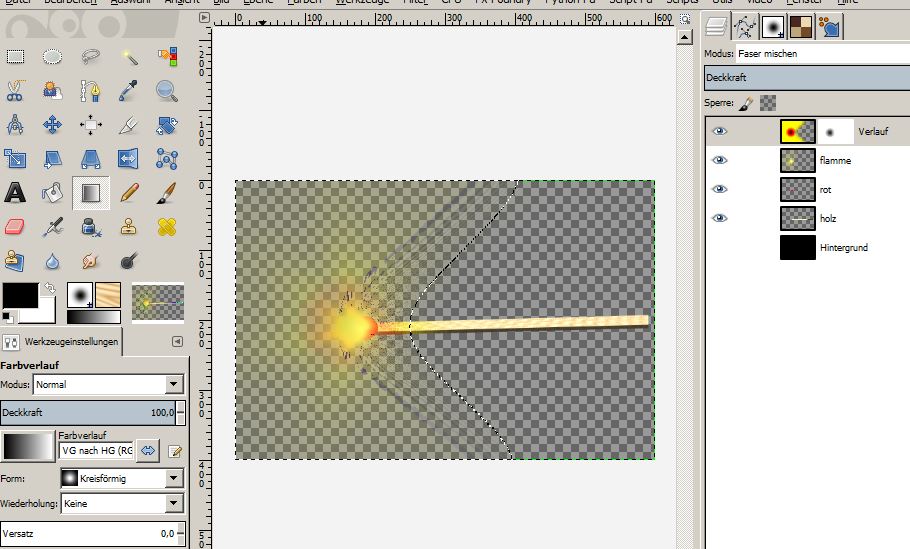The width and height of the screenshot is (910, 549).
Task: Select the Move tool
Action: tap(52, 125)
